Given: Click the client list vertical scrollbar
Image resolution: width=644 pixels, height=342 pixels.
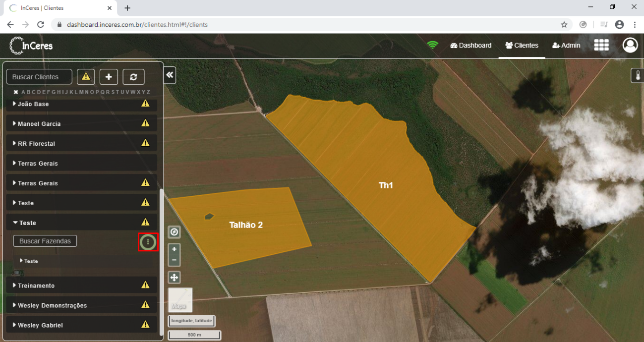Looking at the screenshot, I should pos(161,262).
